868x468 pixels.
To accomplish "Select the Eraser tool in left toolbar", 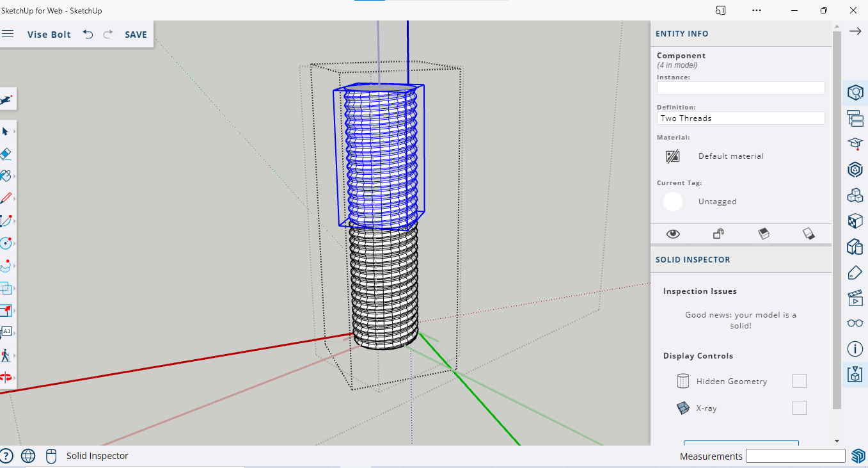I will [5, 154].
